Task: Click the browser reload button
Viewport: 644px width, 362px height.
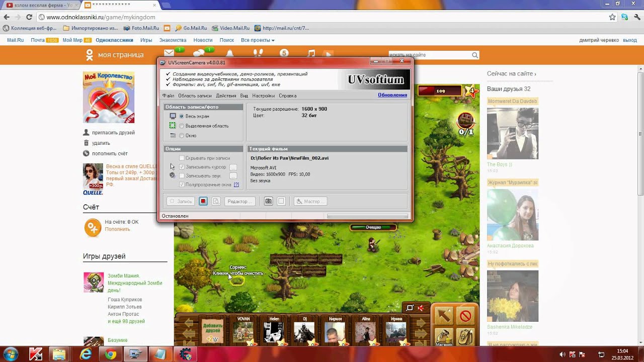Action: (29, 17)
